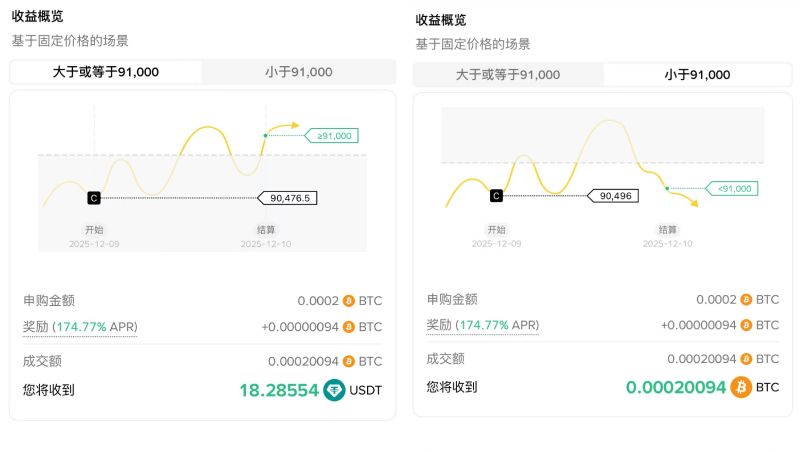Viewport: 800px width, 452px height.
Task: Click the large orange BTC payout icon
Action: click(741, 387)
